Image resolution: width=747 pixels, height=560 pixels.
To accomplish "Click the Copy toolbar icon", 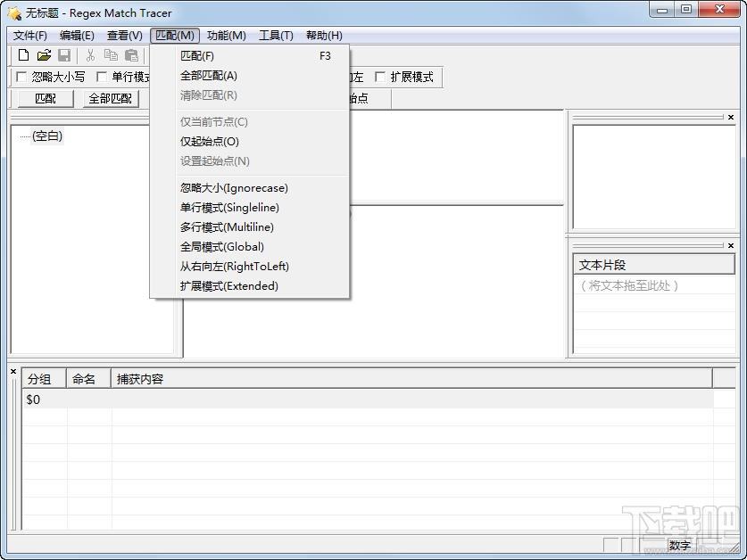I will click(111, 55).
